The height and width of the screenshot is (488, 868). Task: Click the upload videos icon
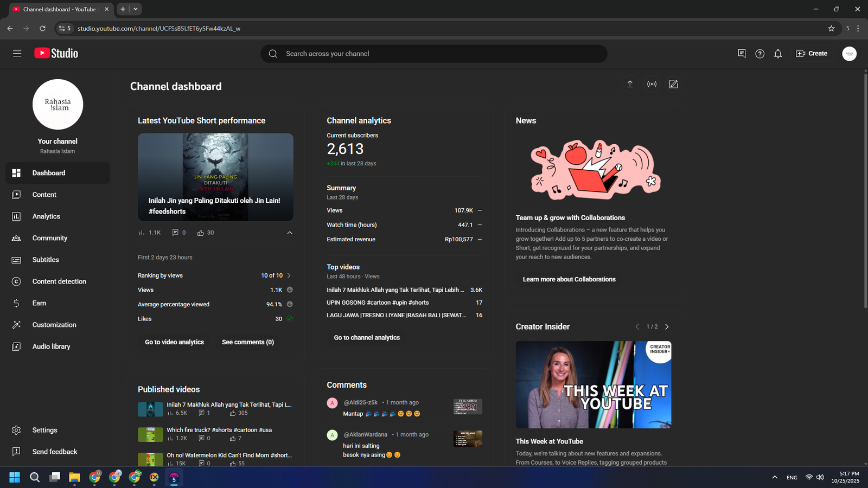click(630, 84)
